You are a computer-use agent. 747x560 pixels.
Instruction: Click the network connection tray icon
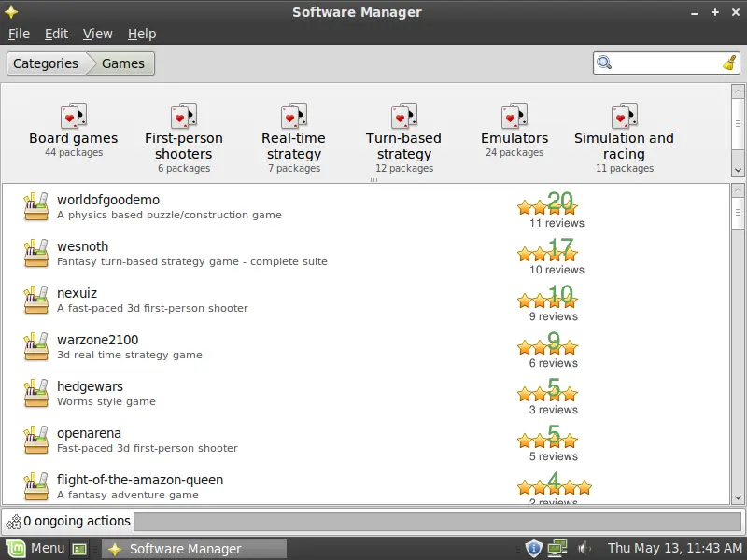pos(557,548)
